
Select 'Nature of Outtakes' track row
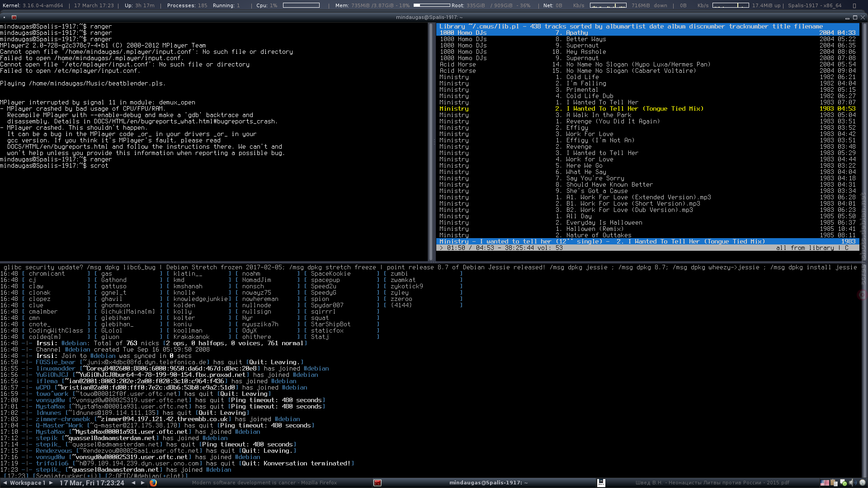(x=647, y=235)
